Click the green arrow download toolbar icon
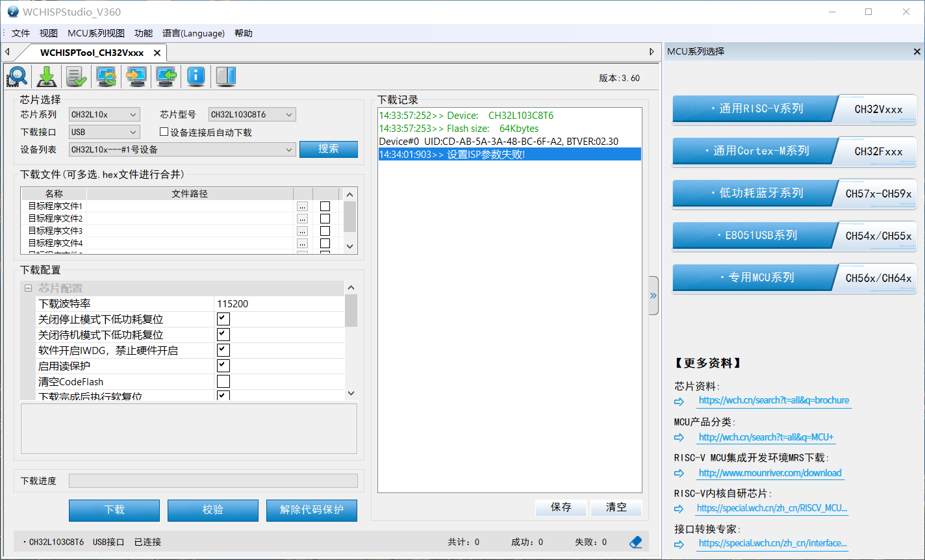 [x=47, y=77]
